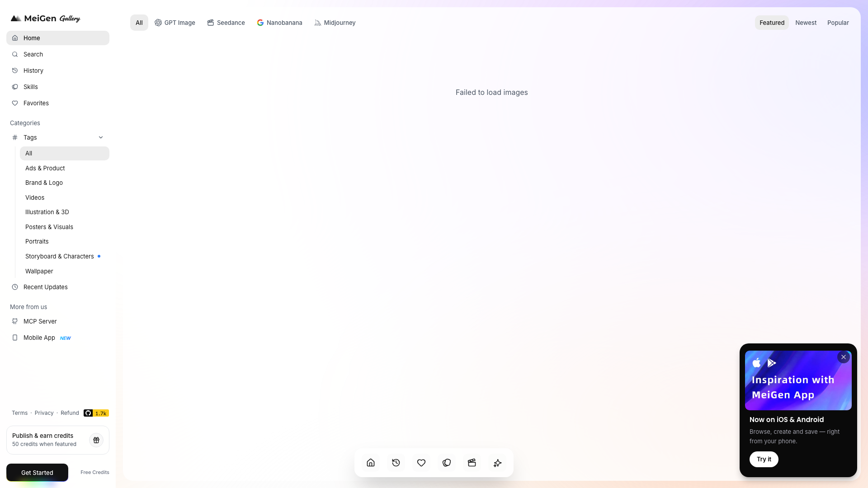Open the Privacy link
The height and width of the screenshot is (488, 868).
pos(44,413)
